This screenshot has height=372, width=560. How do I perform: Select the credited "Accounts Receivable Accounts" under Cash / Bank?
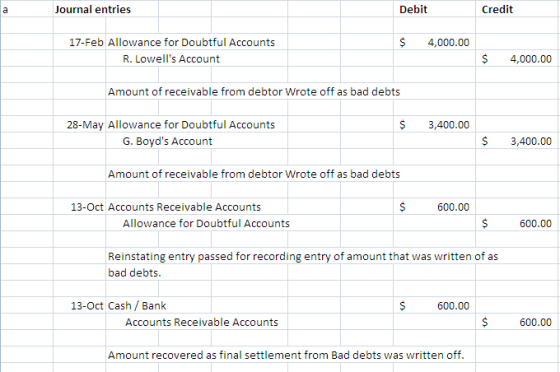(201, 322)
